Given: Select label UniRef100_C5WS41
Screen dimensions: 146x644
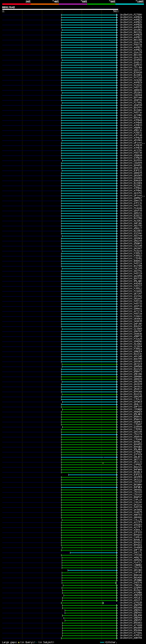Looking at the screenshot, I should (131, 585).
